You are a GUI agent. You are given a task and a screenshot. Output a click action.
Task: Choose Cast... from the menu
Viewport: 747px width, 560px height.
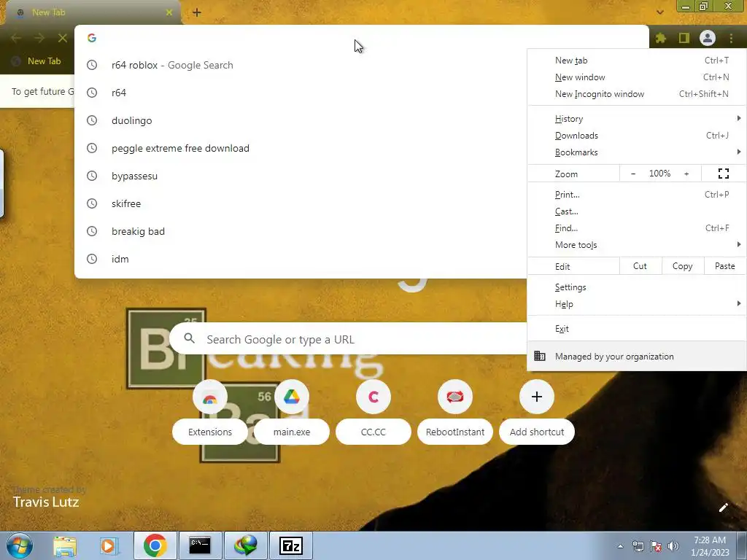click(x=636, y=211)
